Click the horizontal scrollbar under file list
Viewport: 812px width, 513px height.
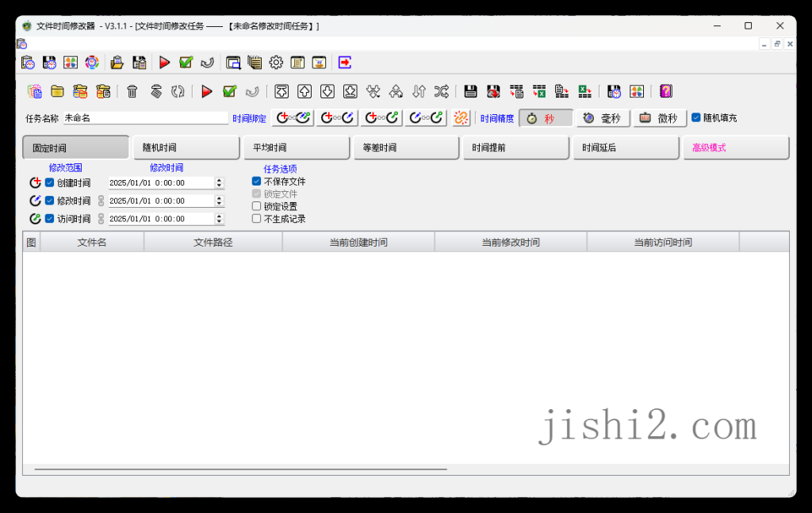click(x=241, y=469)
